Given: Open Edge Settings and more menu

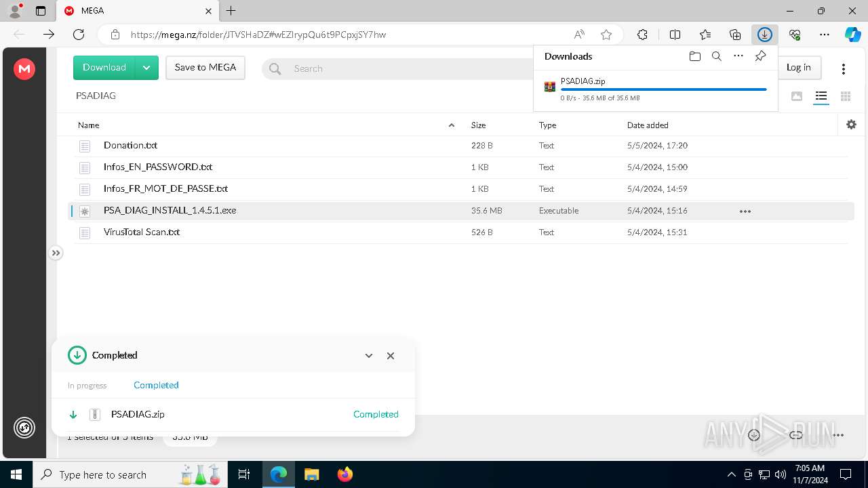Looking at the screenshot, I should pyautogui.click(x=825, y=35).
